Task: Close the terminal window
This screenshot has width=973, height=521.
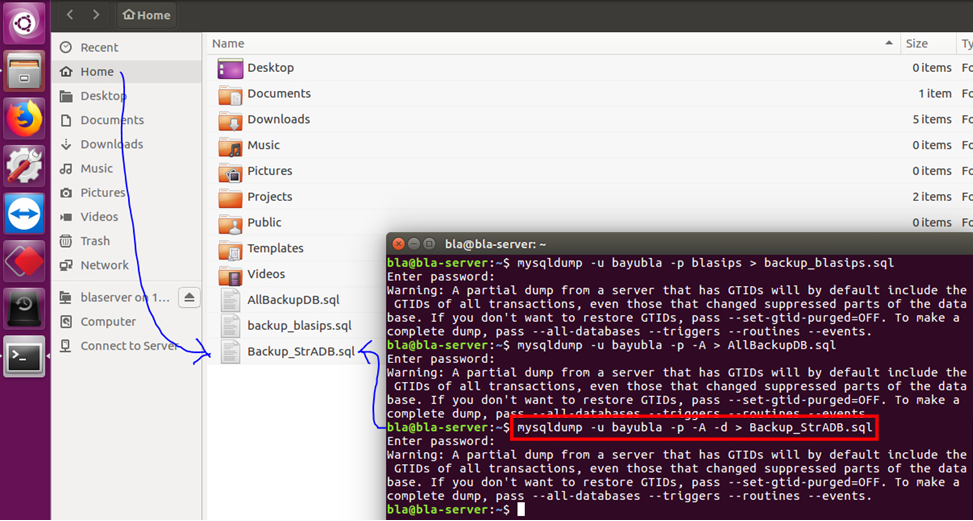Action: pyautogui.click(x=399, y=244)
